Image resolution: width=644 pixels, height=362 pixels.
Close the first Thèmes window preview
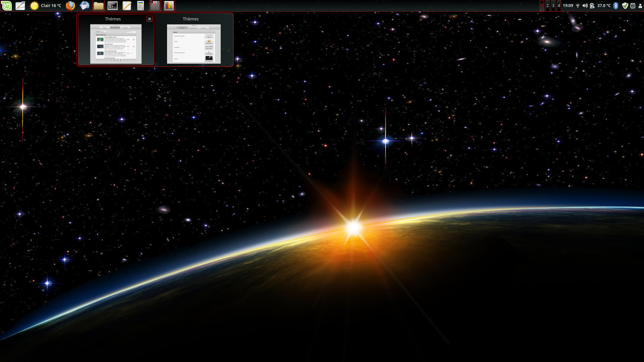pyautogui.click(x=150, y=19)
